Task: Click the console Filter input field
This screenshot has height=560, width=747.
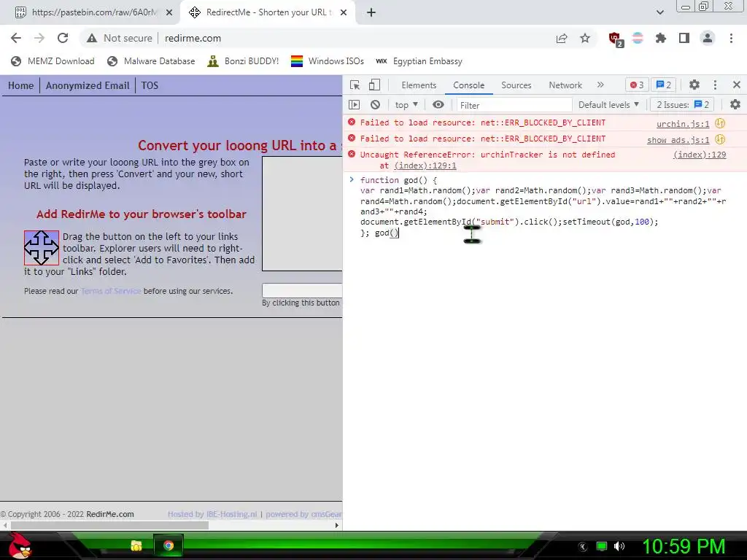Action: [x=514, y=105]
